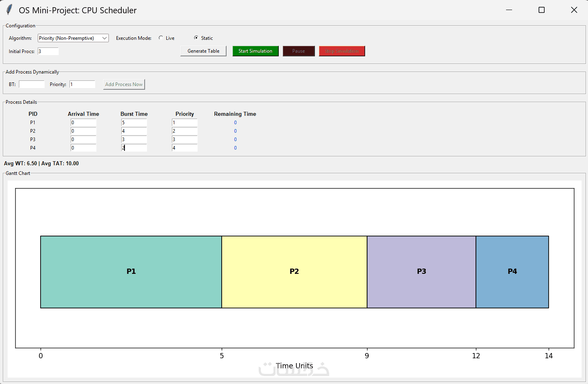The image size is (588, 384).
Task: Click the red Stop Simulation button
Action: 342,51
